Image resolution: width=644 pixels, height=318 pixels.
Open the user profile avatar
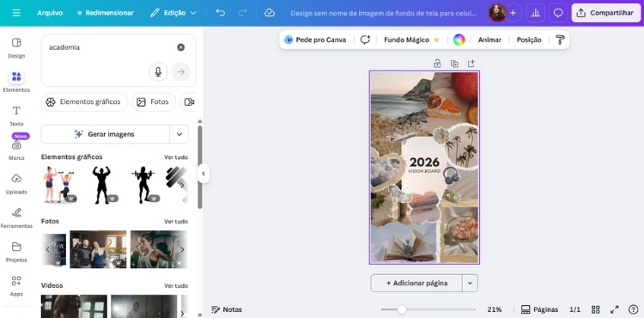[497, 13]
